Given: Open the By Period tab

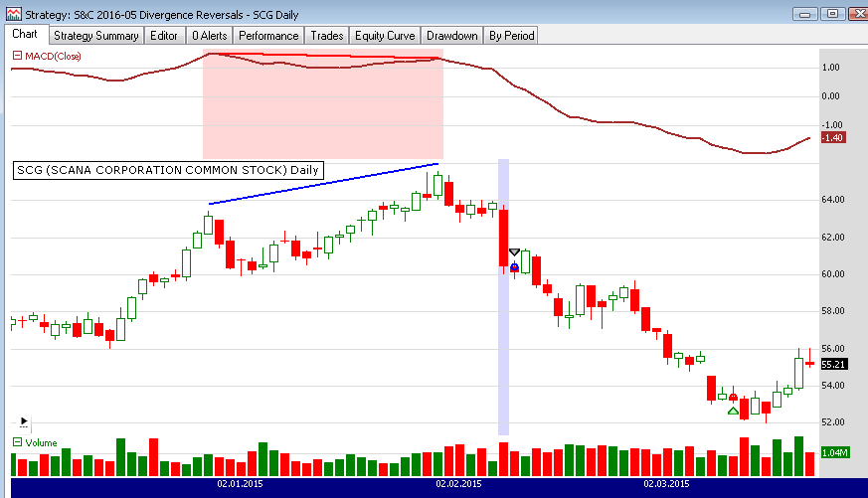Looking at the screenshot, I should click(511, 36).
